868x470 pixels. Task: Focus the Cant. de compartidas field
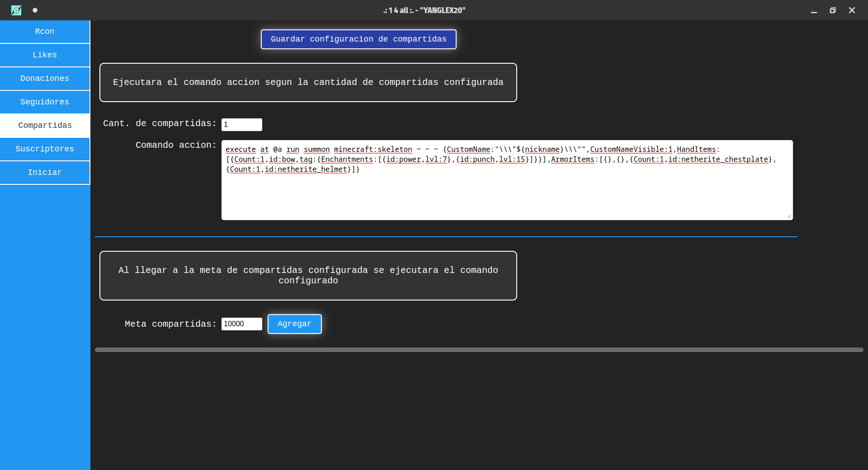pos(241,125)
